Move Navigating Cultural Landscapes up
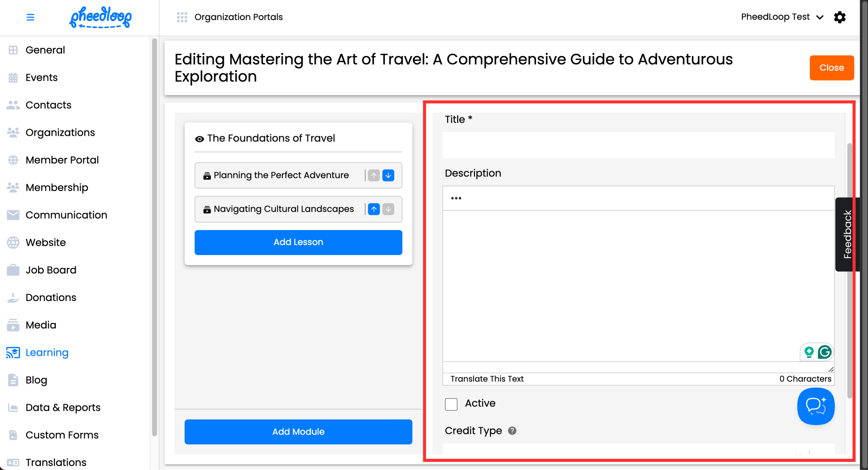 point(374,209)
